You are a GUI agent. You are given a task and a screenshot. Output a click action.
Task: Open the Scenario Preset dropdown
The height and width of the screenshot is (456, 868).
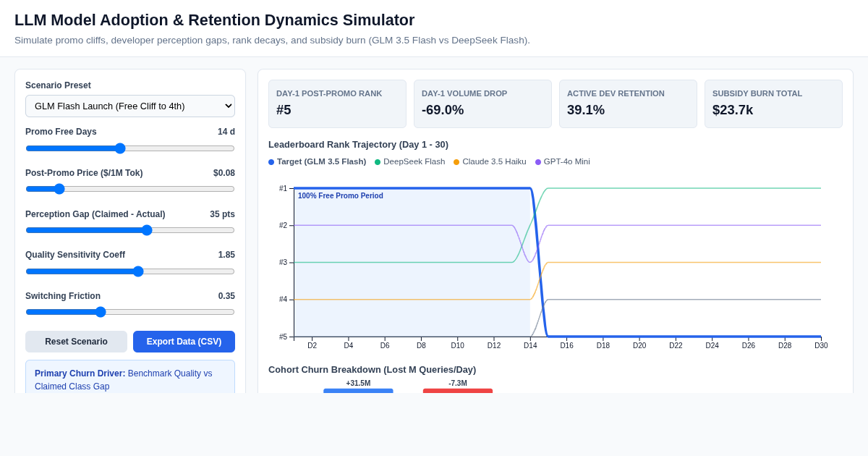(130, 106)
